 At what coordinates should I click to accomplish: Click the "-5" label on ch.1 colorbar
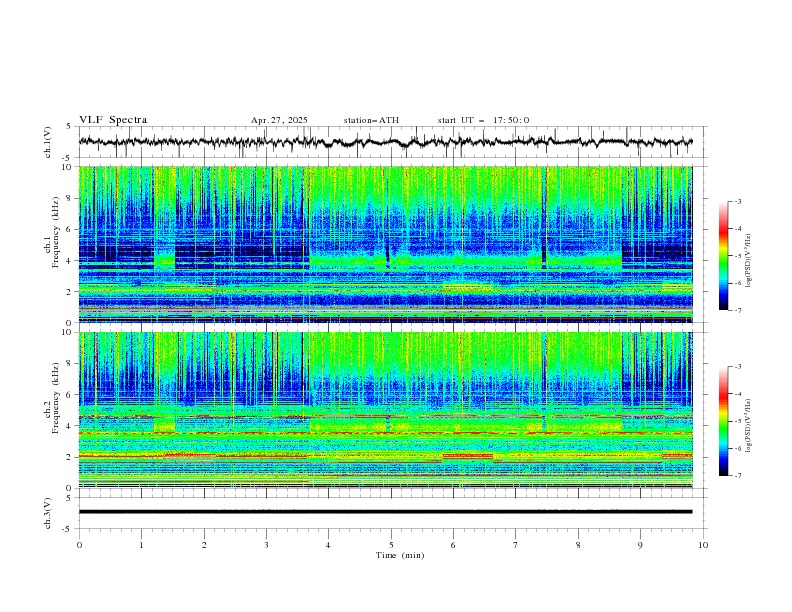[x=737, y=256]
